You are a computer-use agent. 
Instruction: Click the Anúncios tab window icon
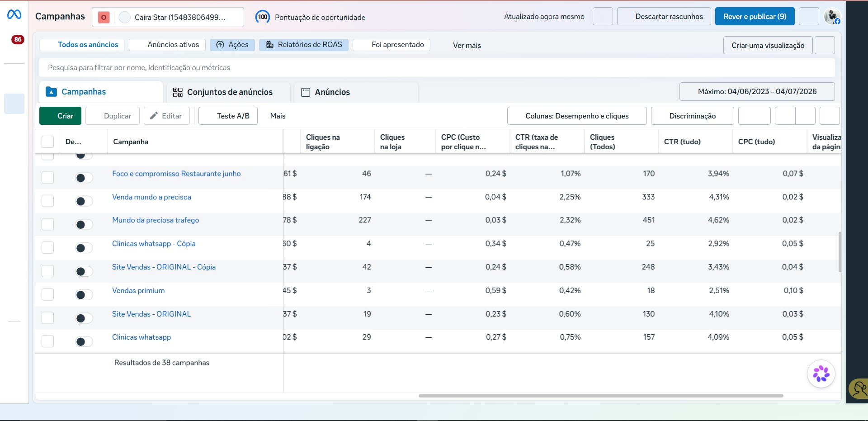click(306, 92)
